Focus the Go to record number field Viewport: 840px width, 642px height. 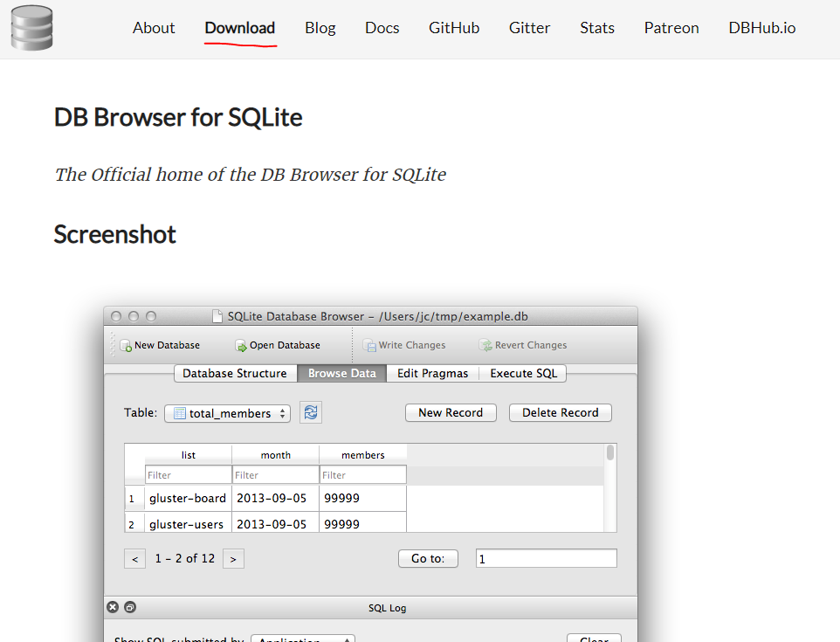pyautogui.click(x=546, y=558)
